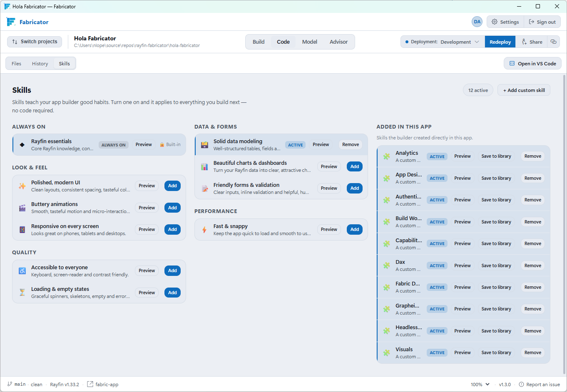Click the git branch icon in status bar

[10, 384]
